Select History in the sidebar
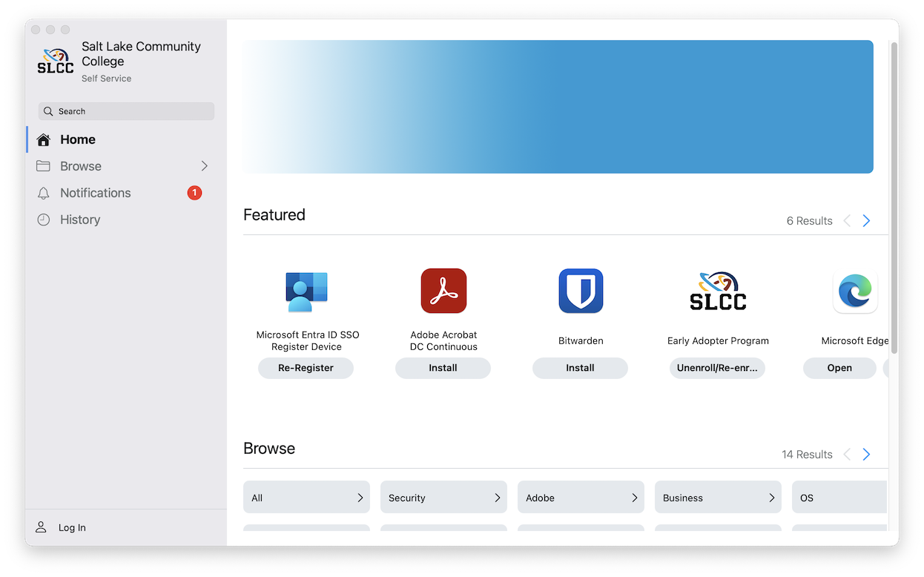The height and width of the screenshot is (577, 924). pos(125,220)
